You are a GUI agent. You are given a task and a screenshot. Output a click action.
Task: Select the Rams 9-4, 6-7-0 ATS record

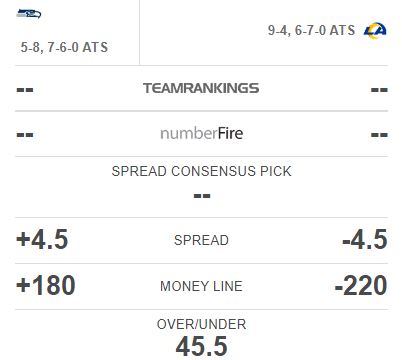311,30
